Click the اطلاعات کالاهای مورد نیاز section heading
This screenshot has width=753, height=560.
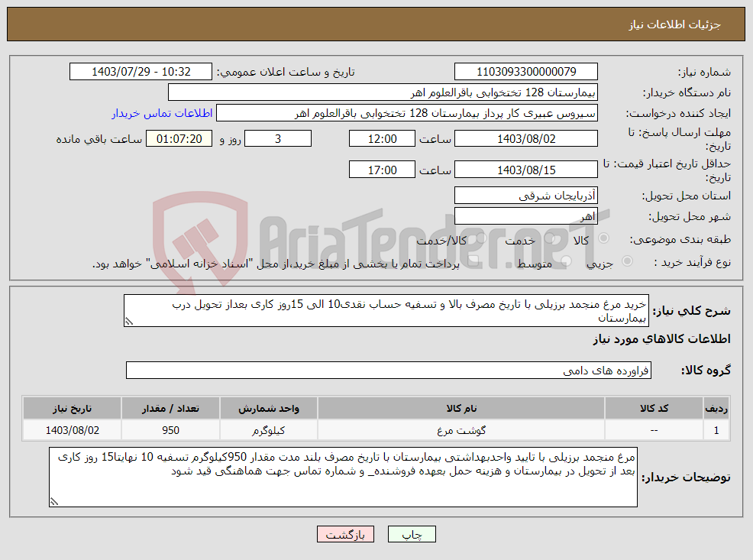tap(661, 339)
